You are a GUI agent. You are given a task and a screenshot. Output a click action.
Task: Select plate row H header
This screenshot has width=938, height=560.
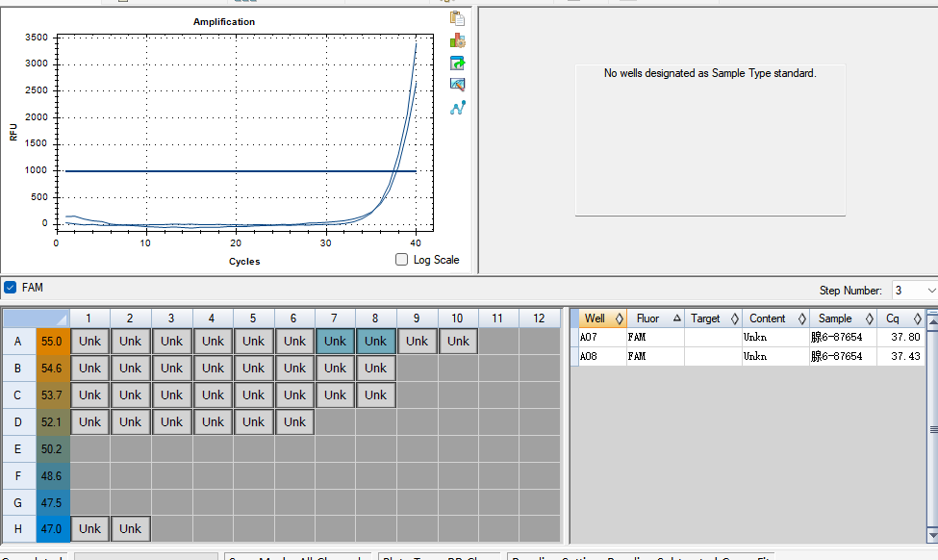coord(18,529)
